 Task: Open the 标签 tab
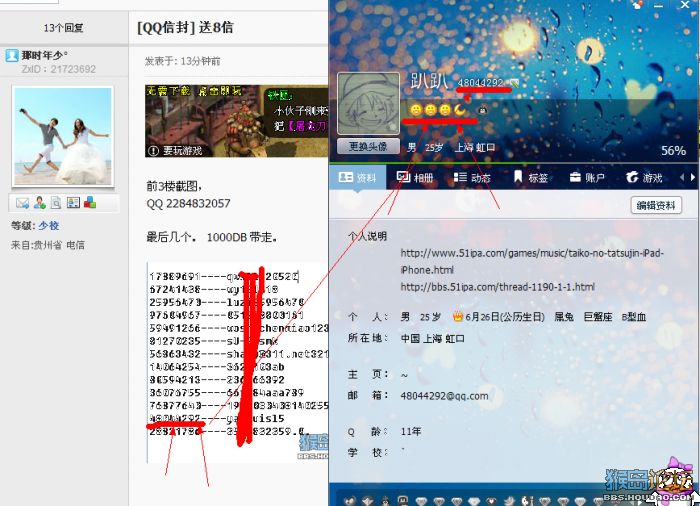coord(530,178)
